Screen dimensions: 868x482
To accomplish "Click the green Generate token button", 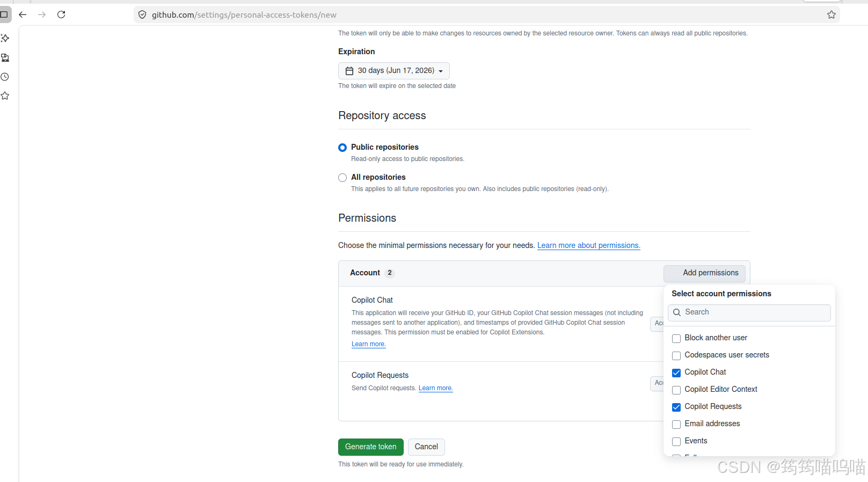I will (371, 447).
